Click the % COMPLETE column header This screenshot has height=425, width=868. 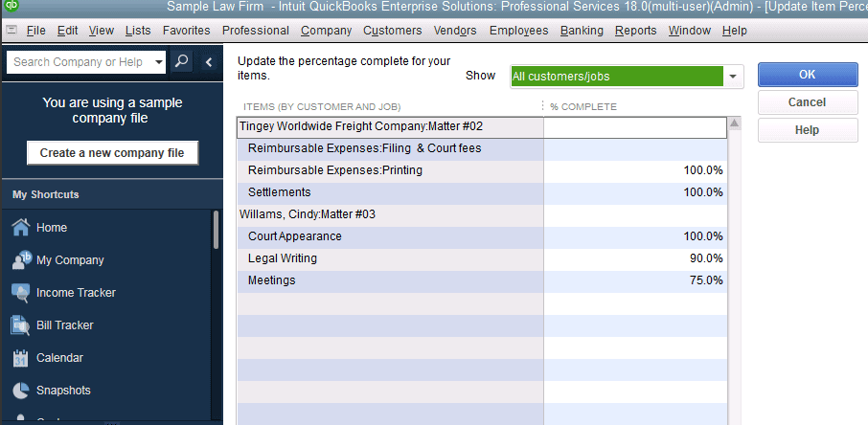(x=582, y=107)
